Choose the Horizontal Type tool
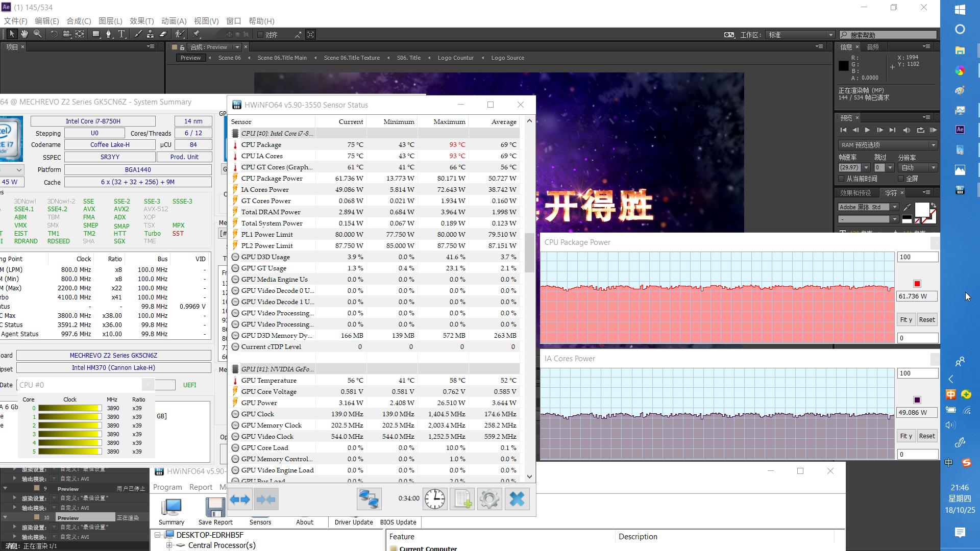980x551 pixels. pos(121,34)
